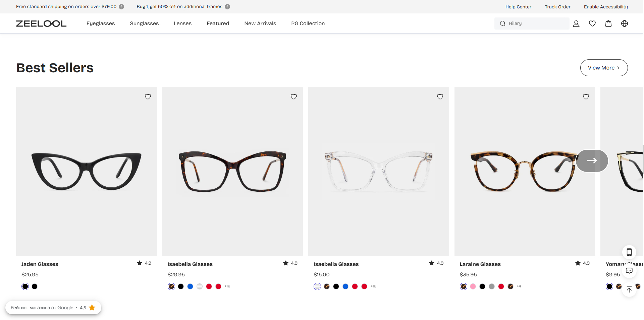Open the PG Collection menu item
644x320 pixels.
[x=308, y=24]
